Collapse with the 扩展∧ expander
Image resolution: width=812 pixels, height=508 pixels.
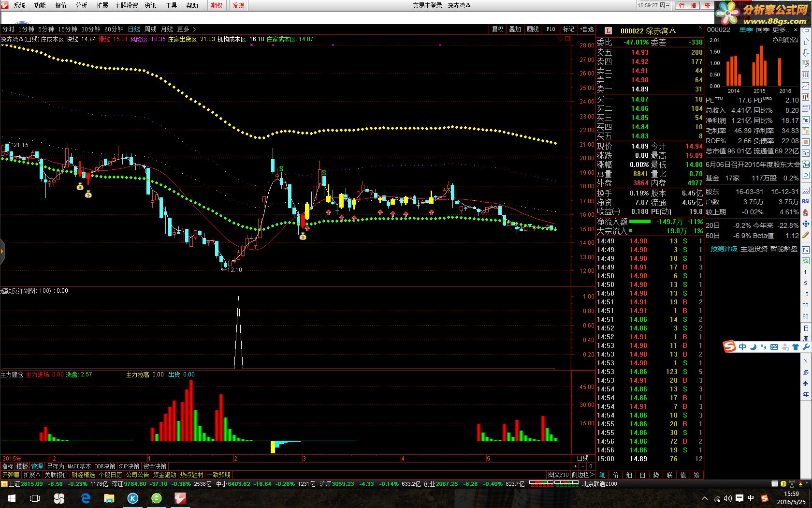click(32, 475)
